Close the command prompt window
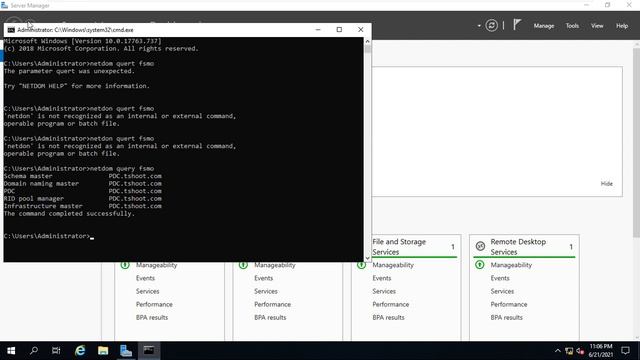 tap(360, 29)
